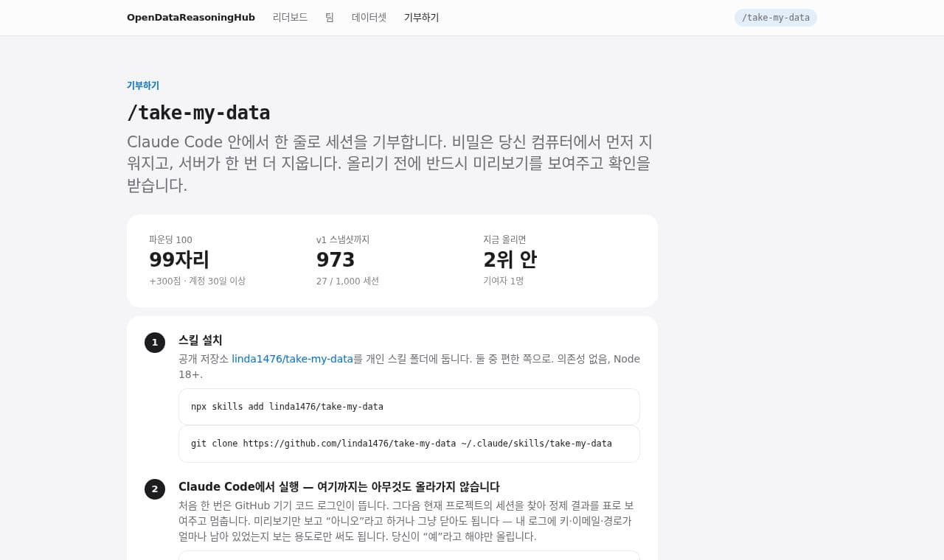Click the /take-my-data pill in header

776,18
